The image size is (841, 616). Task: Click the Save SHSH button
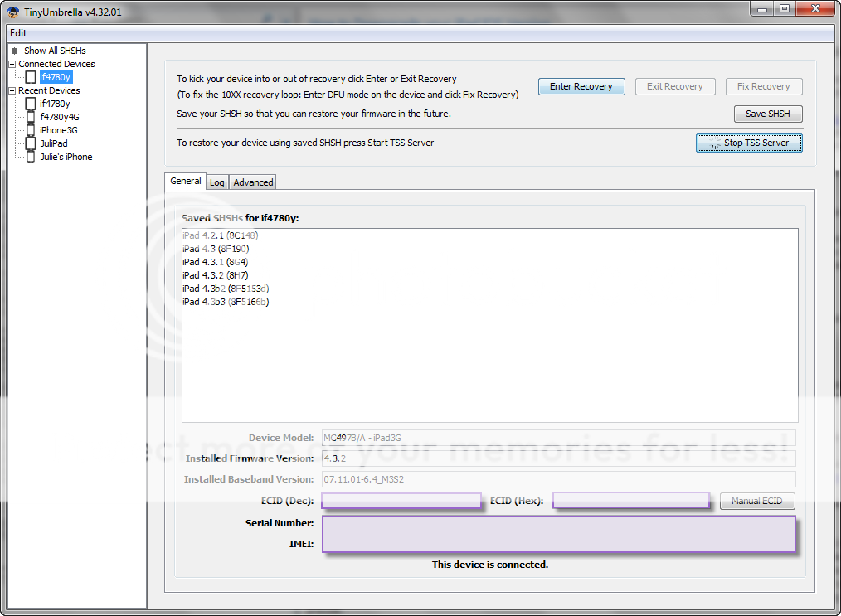(767, 114)
